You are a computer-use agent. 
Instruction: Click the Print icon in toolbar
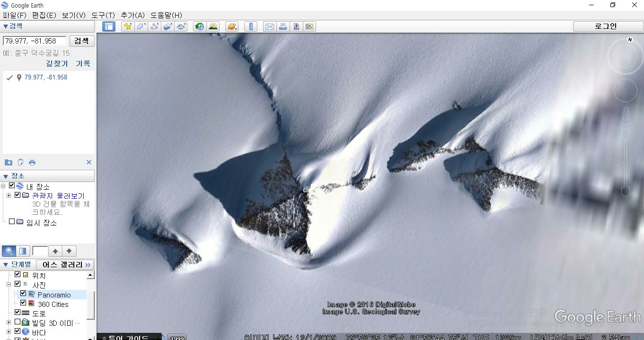[283, 26]
